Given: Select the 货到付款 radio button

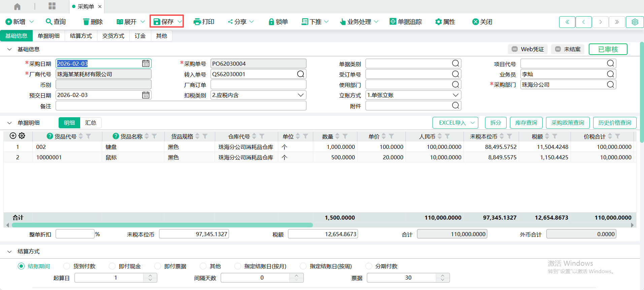Looking at the screenshot, I should [67, 266].
